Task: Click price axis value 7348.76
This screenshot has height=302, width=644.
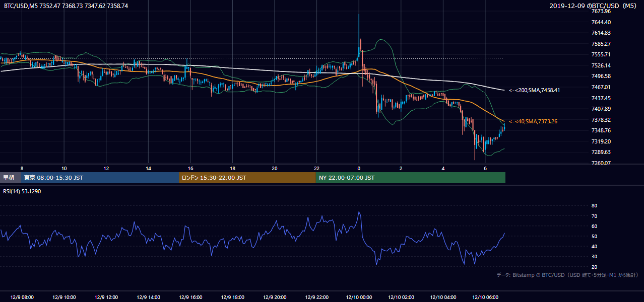Action: click(601, 130)
